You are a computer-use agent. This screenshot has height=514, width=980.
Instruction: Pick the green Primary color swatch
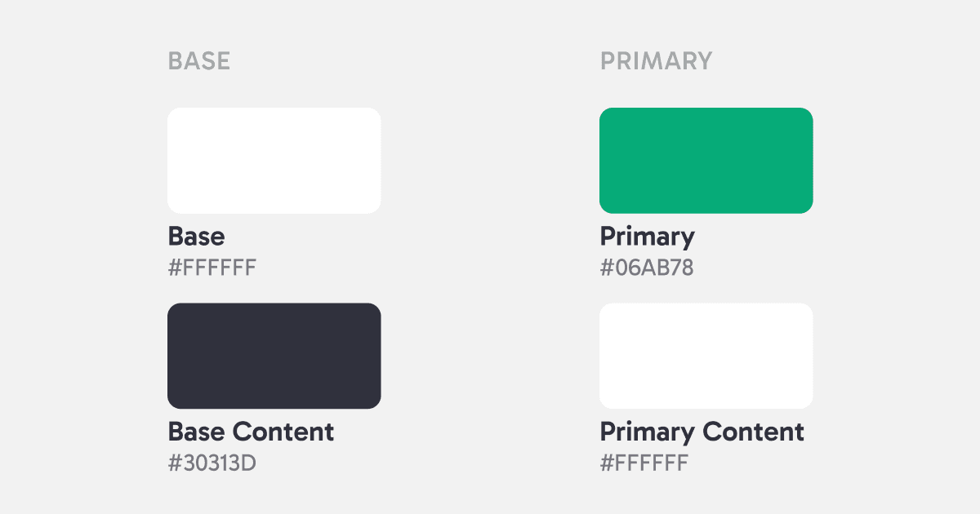pyautogui.click(x=706, y=161)
